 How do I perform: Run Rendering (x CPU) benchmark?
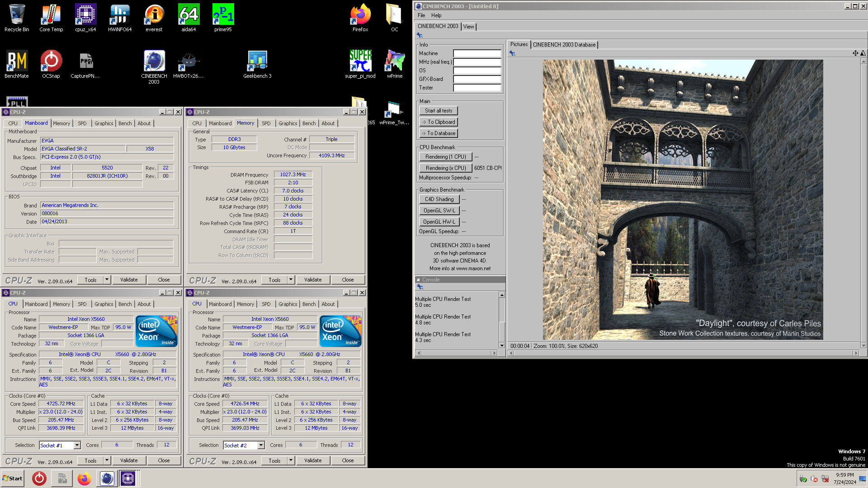[446, 168]
